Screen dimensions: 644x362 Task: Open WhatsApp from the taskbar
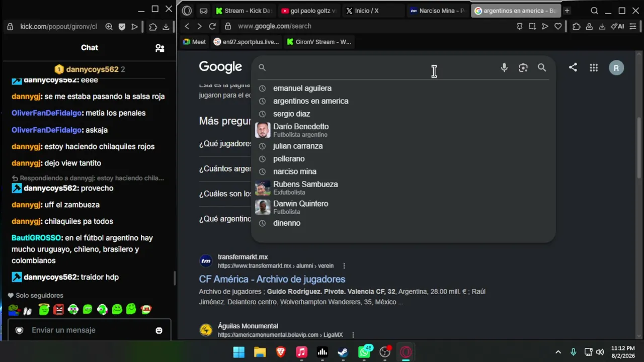click(364, 352)
